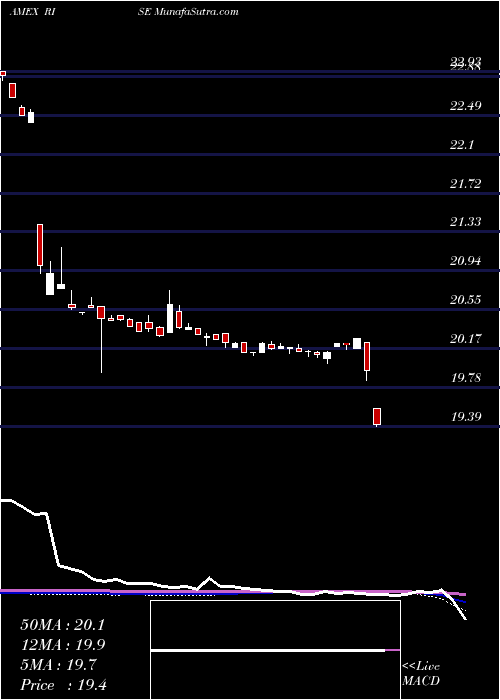Click the 21.33 price axis label
500x700 pixels.
click(466, 221)
